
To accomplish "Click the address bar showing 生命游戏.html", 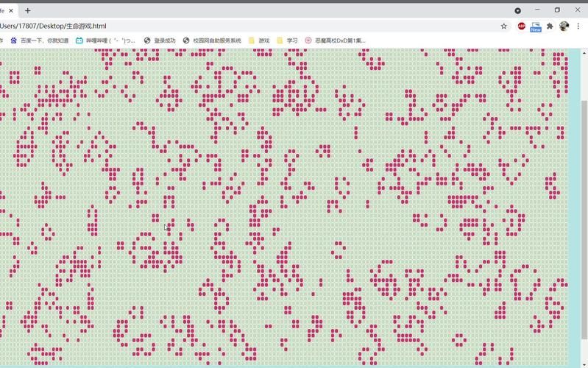I will (x=221, y=26).
